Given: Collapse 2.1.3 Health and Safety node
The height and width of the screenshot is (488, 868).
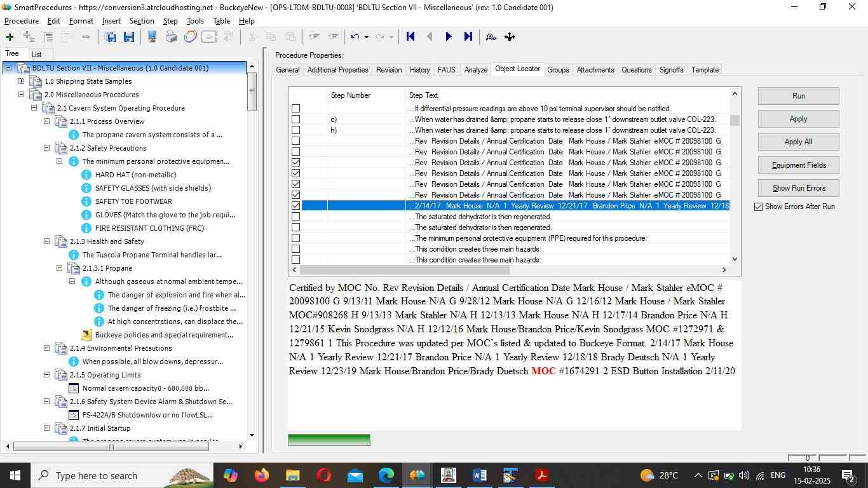Looking at the screenshot, I should pos(46,241).
